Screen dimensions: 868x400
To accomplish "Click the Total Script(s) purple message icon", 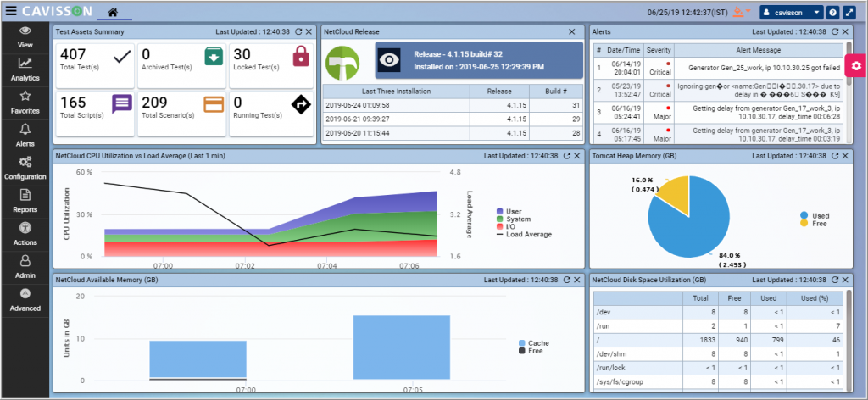I will [122, 103].
